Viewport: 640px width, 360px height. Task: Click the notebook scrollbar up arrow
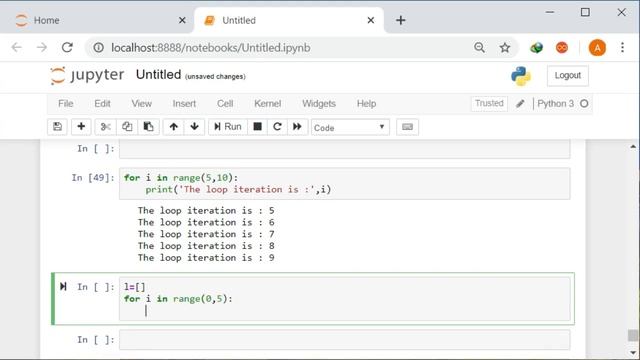(633, 147)
